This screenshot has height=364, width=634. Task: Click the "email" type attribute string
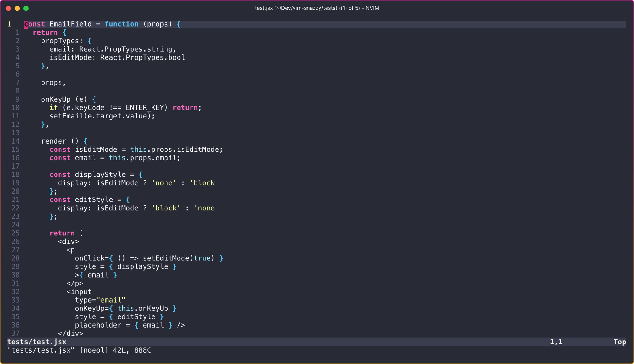[x=111, y=300]
